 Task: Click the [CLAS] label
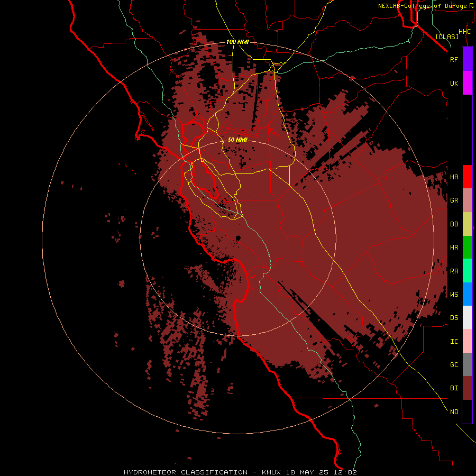(447, 36)
